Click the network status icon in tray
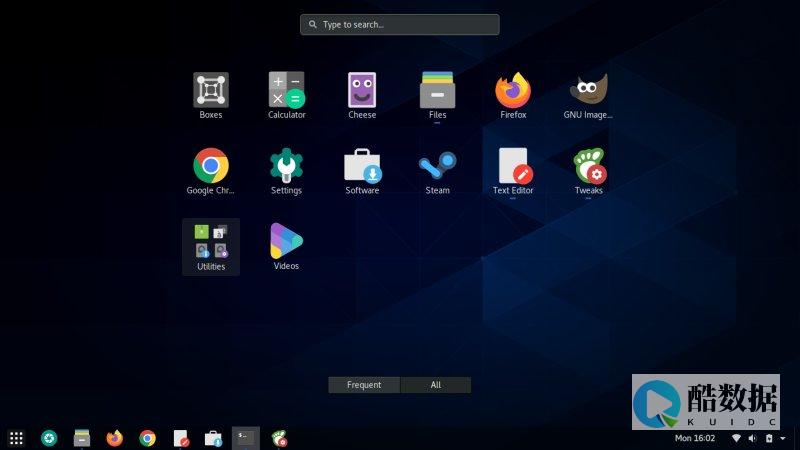Viewport: 800px width, 450px height. [x=736, y=438]
